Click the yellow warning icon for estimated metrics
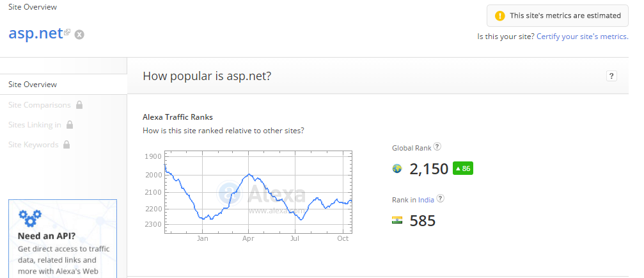Image resolution: width=644 pixels, height=278 pixels. point(499,15)
